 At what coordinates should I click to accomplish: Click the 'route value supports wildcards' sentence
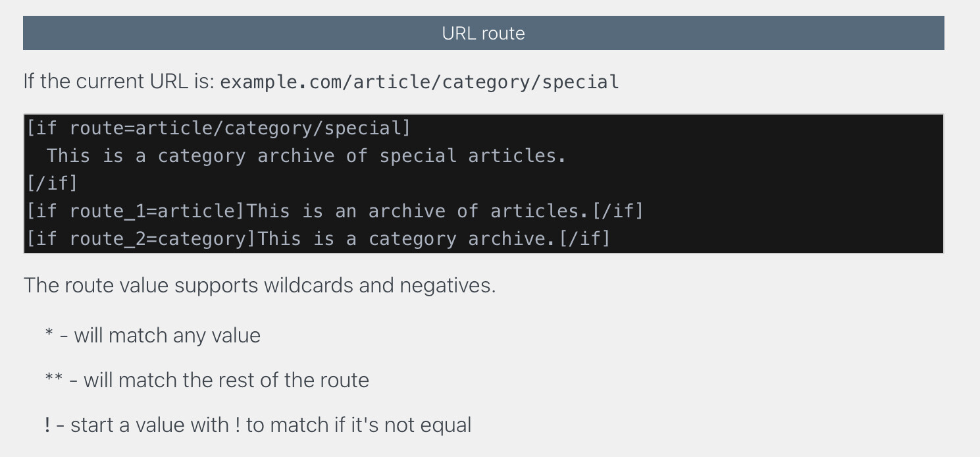pyautogui.click(x=259, y=285)
